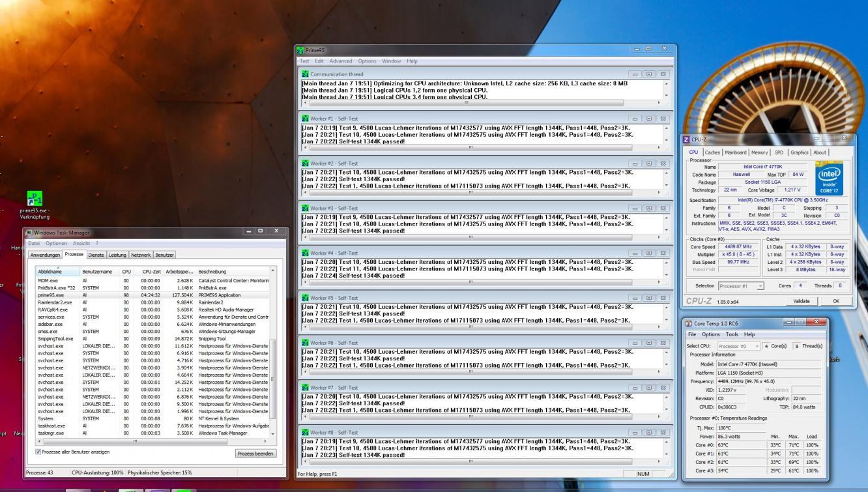Switch to the Memory tab in CPU-Z
This screenshot has width=868, height=492.
tap(760, 152)
